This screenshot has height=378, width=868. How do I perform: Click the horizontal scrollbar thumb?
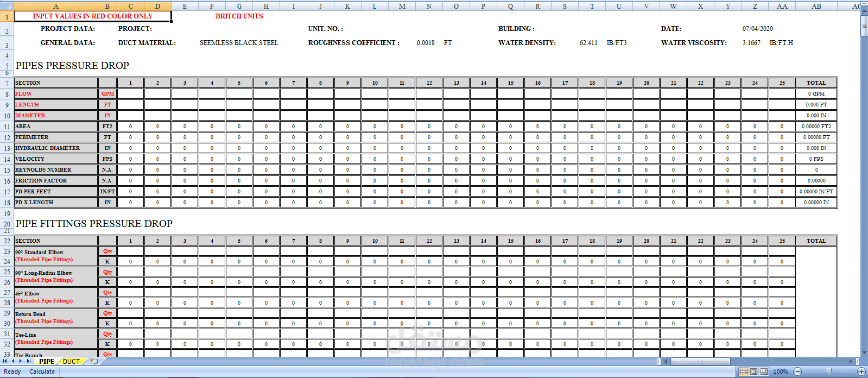point(700,361)
